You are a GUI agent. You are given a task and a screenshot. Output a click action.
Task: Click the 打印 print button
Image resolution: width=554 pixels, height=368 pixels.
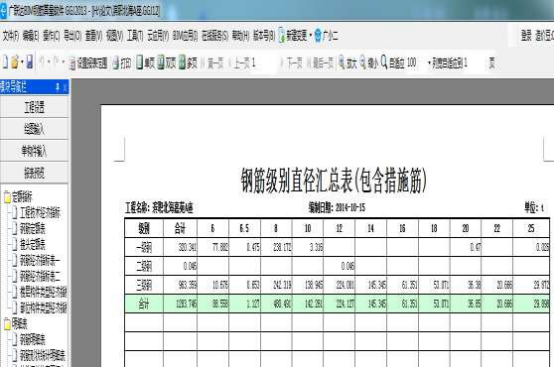click(x=122, y=64)
